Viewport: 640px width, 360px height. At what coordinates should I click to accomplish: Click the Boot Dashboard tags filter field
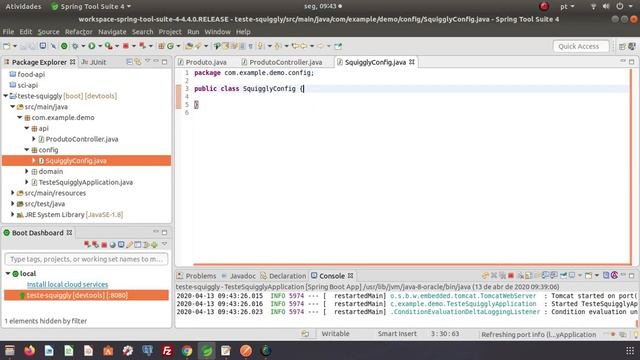coord(86,259)
